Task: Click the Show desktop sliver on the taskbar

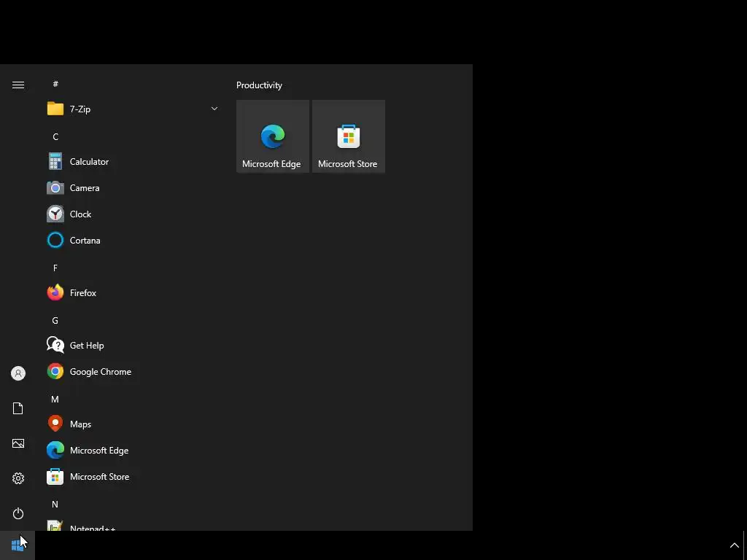Action: [x=745, y=545]
